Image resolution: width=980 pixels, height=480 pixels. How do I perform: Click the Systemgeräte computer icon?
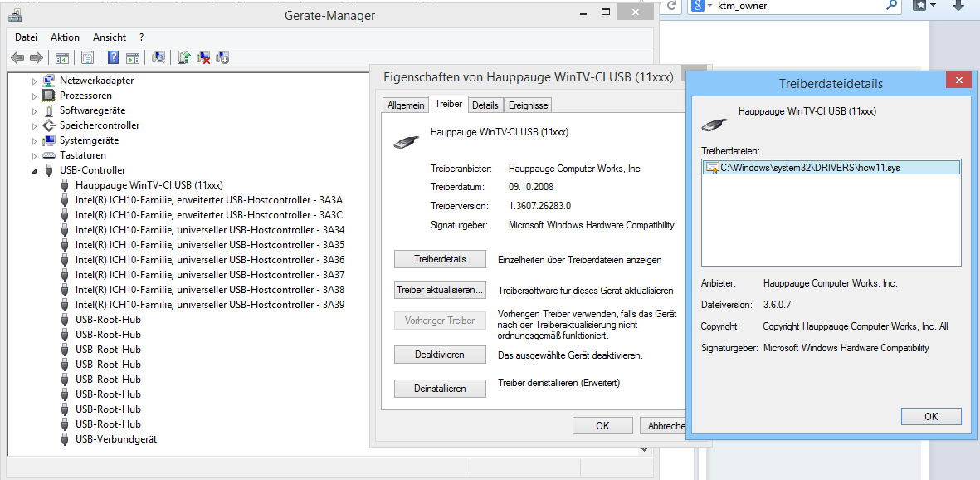click(49, 140)
